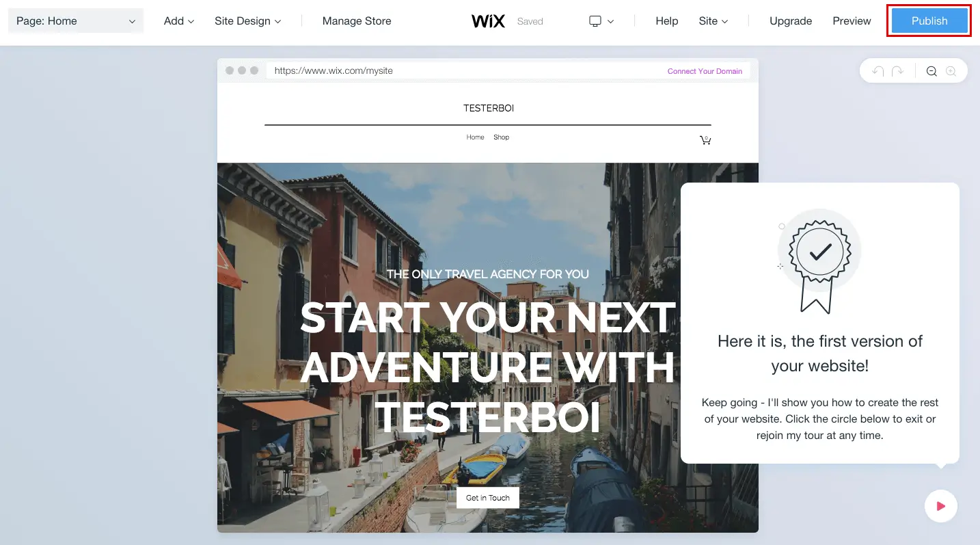Zoom out with the magnifier minus icon
This screenshot has width=980, height=545.
pyautogui.click(x=931, y=71)
